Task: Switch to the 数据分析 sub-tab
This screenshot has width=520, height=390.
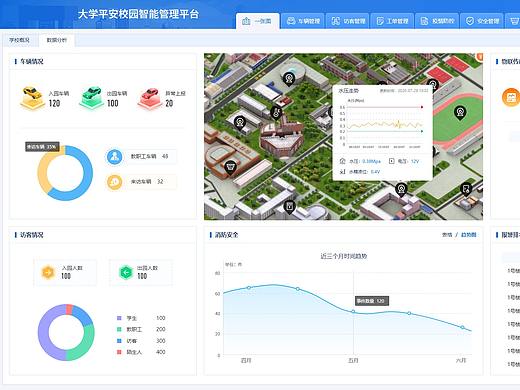Action: click(x=57, y=40)
